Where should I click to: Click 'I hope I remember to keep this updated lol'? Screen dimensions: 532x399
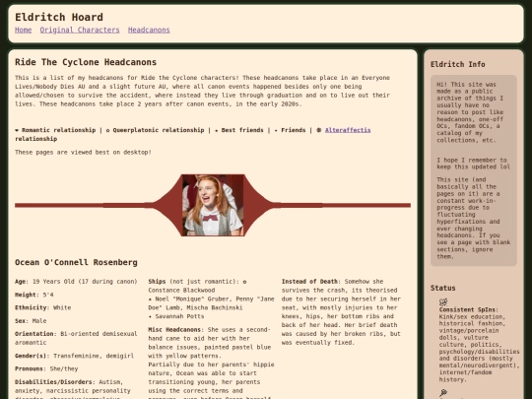[473, 164]
